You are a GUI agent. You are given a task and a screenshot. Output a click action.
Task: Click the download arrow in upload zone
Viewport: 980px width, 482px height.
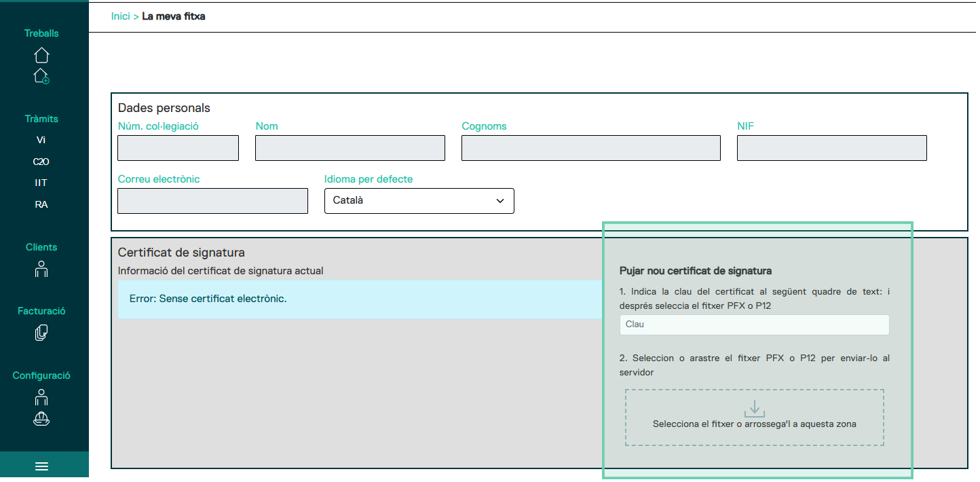tap(754, 408)
